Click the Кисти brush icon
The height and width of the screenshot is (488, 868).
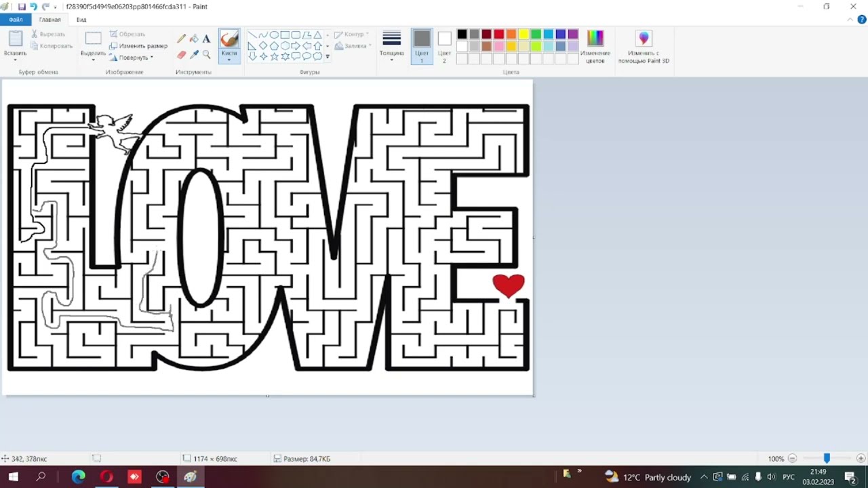(x=229, y=39)
